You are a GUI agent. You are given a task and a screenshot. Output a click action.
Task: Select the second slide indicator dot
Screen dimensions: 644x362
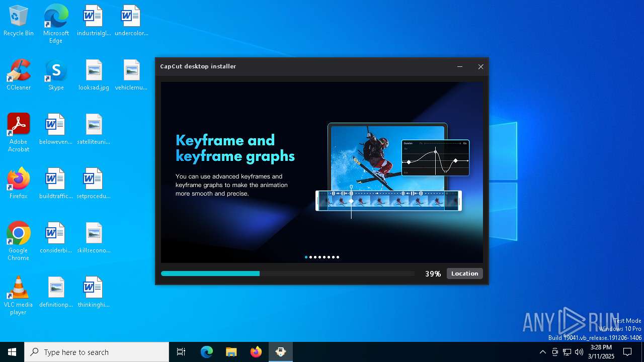[x=310, y=257]
